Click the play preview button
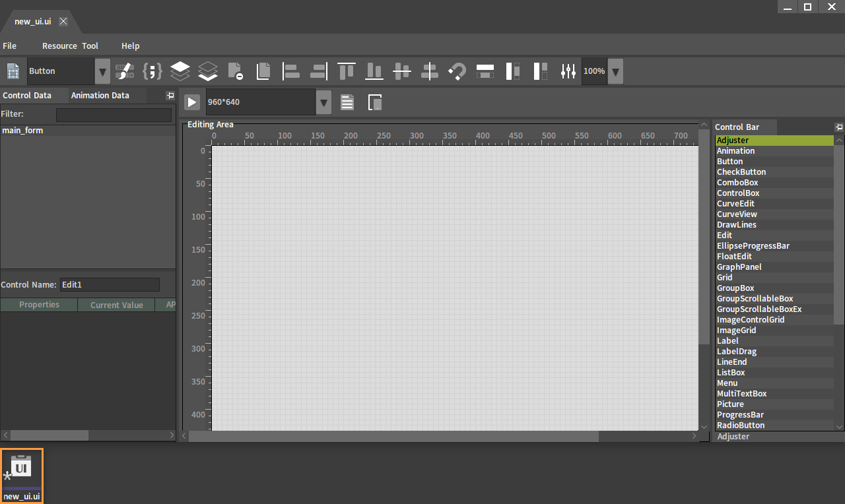The image size is (845, 504). click(191, 102)
